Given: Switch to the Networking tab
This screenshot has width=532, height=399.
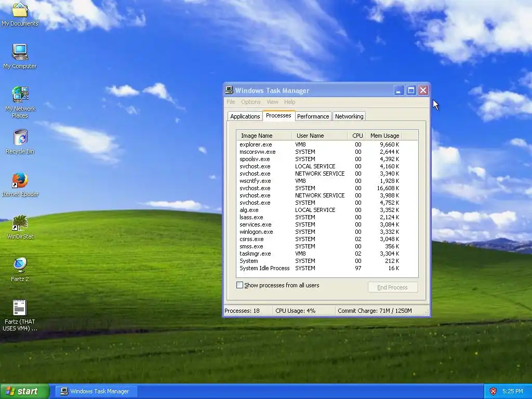Looking at the screenshot, I should [349, 116].
